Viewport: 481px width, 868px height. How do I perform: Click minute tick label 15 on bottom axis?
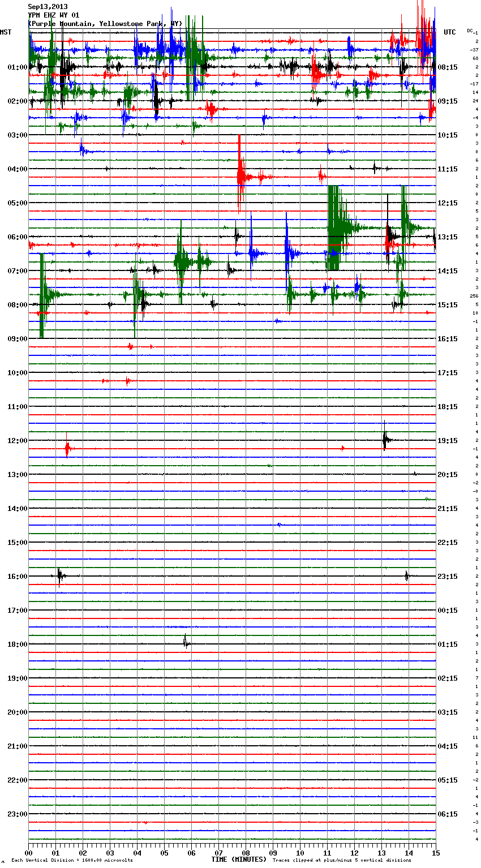coord(436,853)
